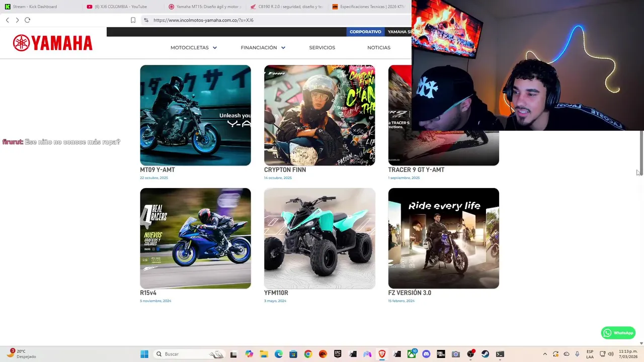This screenshot has height=362, width=644.
Task: Switch to OBS Studio in the taskbar
Action: tap(471, 354)
